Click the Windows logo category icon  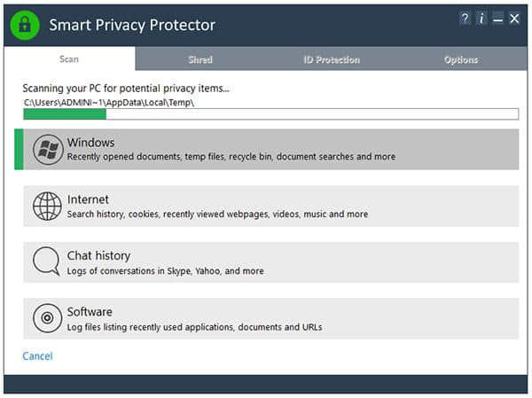click(47, 150)
